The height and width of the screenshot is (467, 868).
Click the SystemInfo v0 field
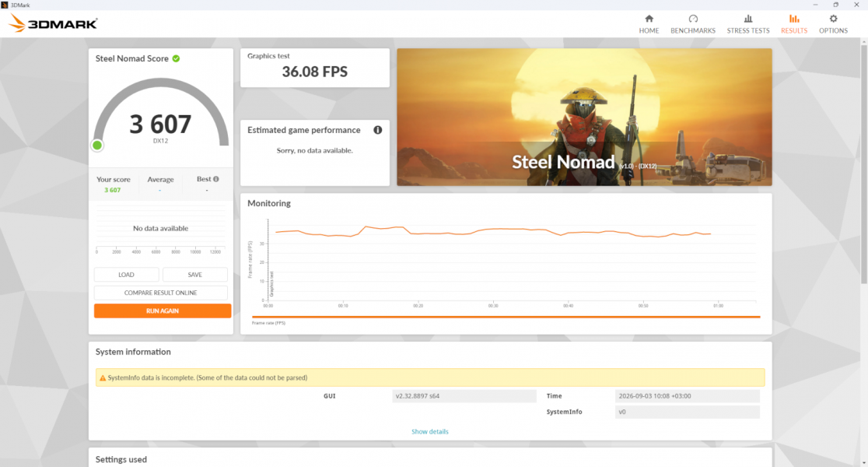[687, 412]
